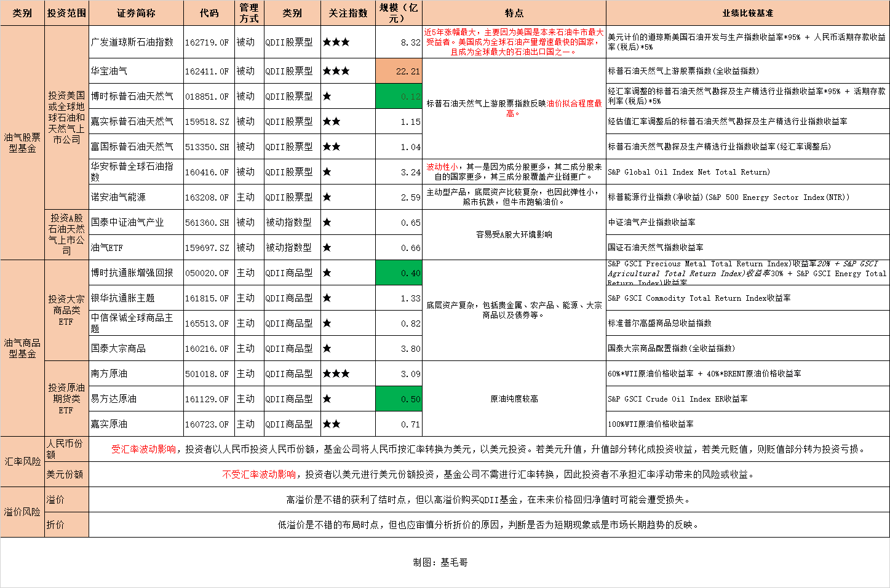The height and width of the screenshot is (588, 890).
Task: Click the green 0.50 cell for 易方达原油
Action: click(399, 399)
